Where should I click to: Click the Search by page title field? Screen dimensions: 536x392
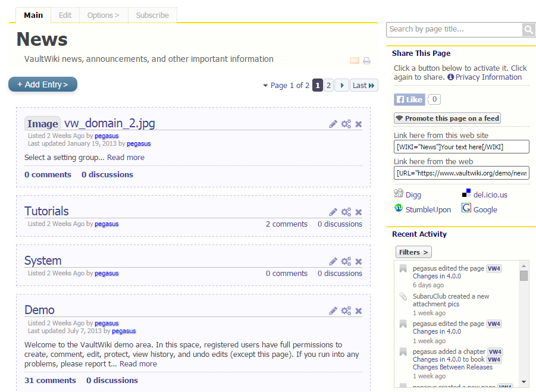coord(454,30)
